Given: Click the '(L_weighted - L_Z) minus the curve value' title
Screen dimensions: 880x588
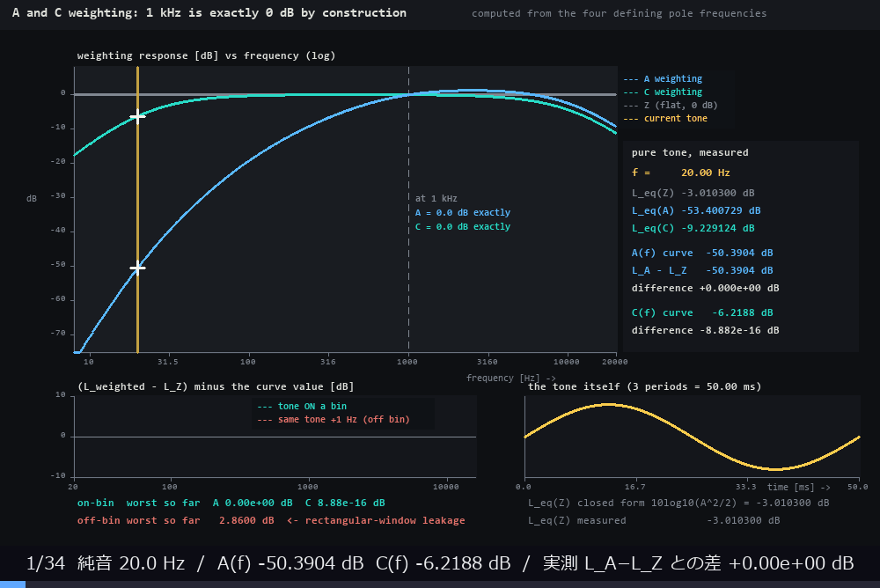Looking at the screenshot, I should 216,386.
